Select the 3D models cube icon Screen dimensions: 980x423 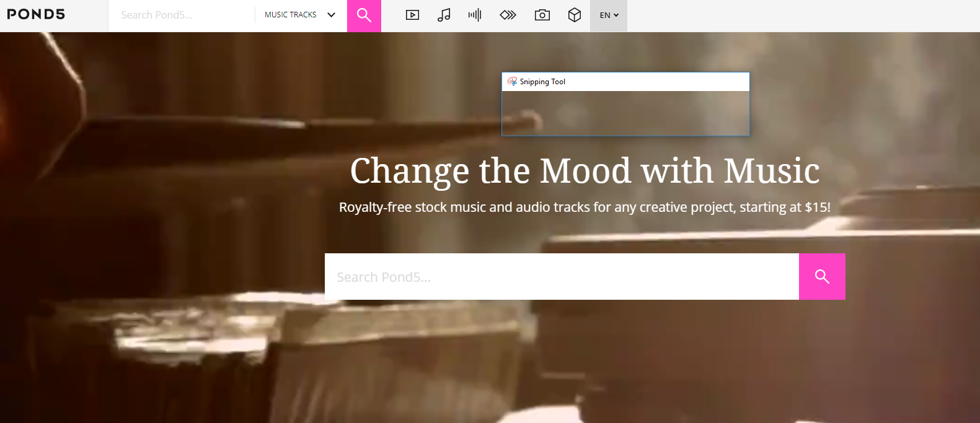pos(575,15)
